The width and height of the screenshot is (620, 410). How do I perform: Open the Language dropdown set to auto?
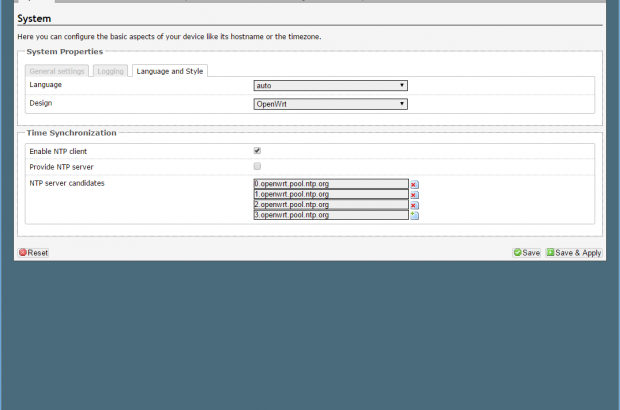coord(330,85)
